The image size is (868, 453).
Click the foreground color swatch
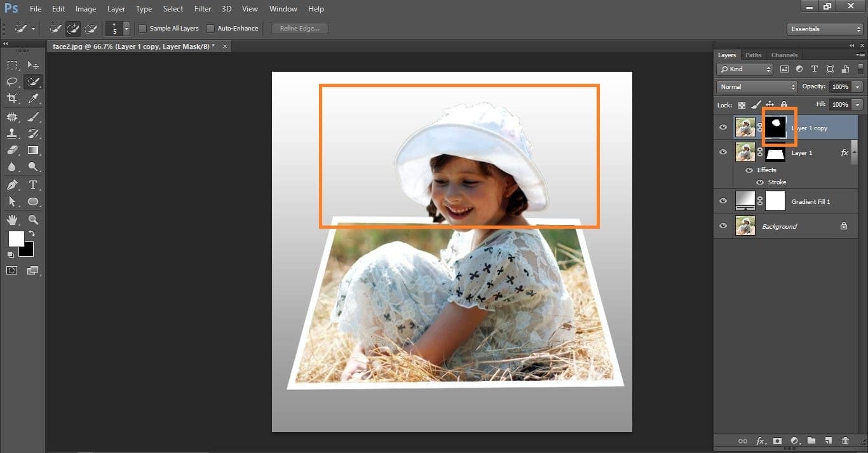15,239
